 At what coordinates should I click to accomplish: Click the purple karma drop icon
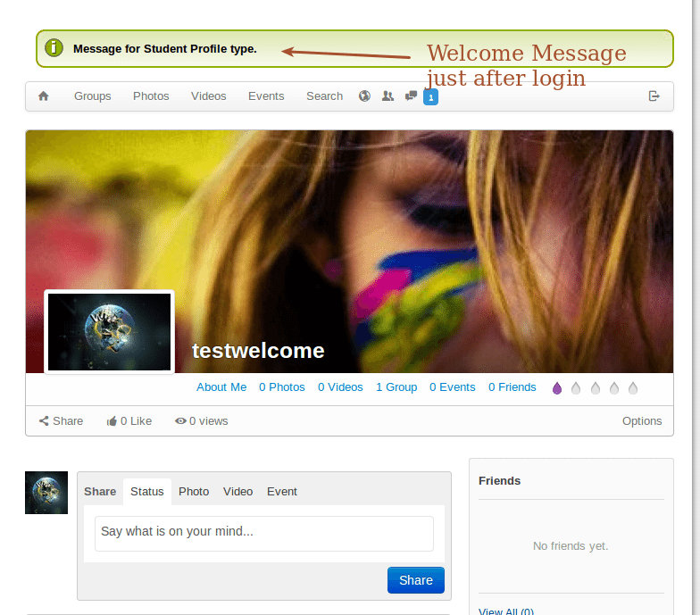(557, 388)
